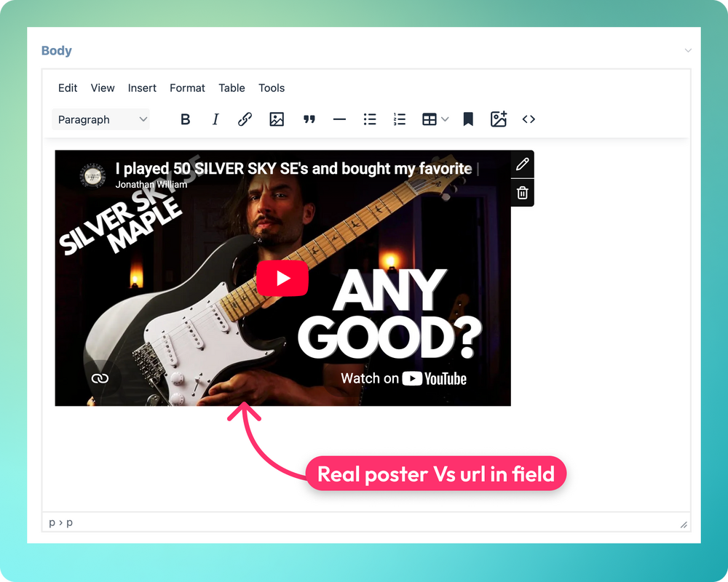Click the video poster thumbnail
Viewport: 728px width, 582px height.
(x=282, y=278)
